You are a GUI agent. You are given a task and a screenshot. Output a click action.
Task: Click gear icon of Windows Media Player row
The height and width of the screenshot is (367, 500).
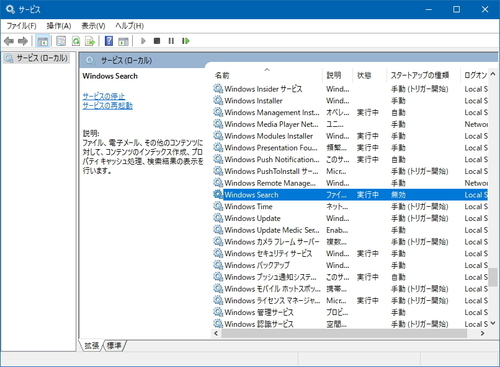point(218,124)
